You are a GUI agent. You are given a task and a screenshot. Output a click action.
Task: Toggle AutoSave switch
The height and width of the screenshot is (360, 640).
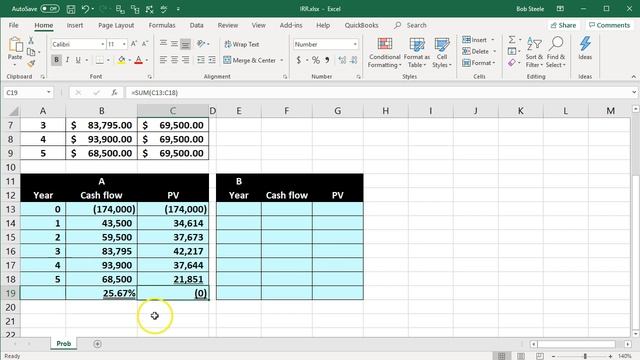49,9
